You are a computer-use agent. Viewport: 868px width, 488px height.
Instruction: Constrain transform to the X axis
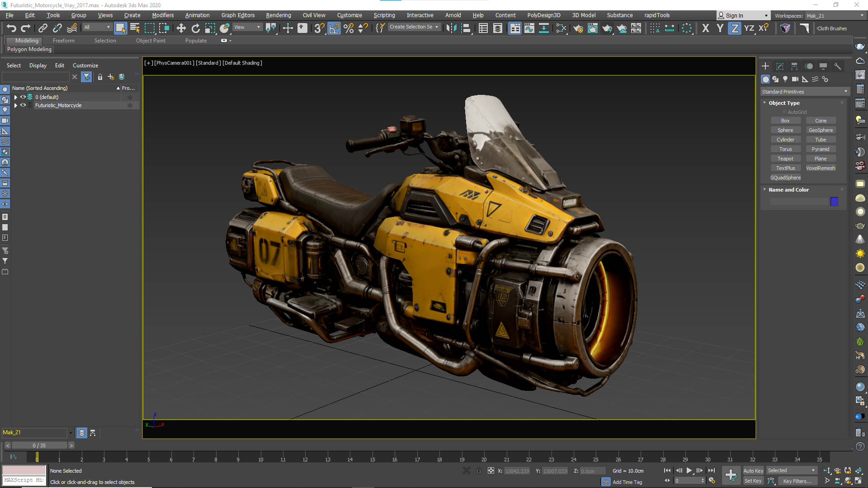click(x=706, y=28)
